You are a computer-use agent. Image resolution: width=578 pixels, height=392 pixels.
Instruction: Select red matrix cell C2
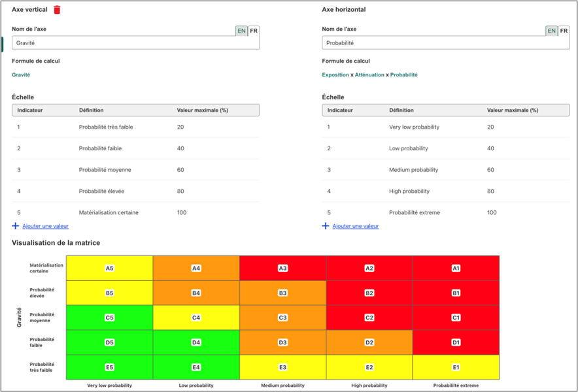(369, 318)
